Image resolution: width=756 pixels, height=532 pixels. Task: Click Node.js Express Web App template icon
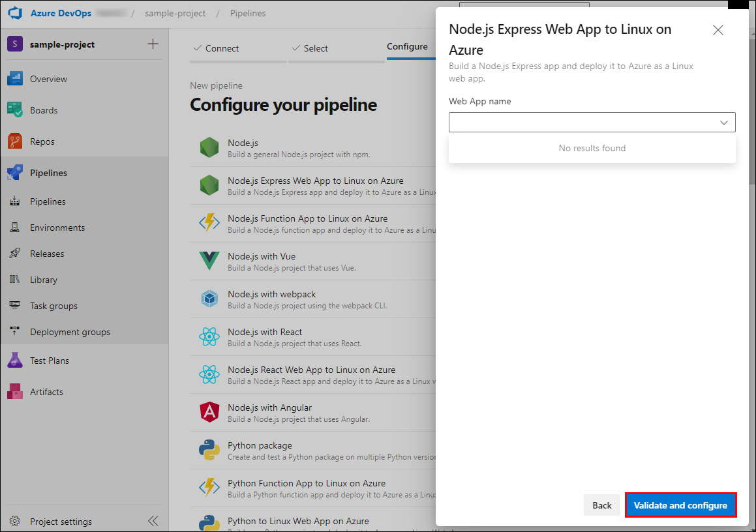tap(209, 186)
